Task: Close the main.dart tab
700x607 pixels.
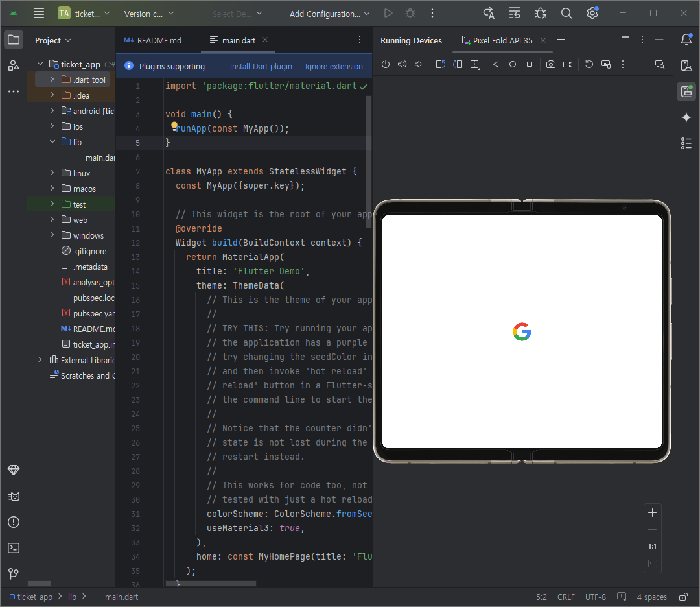Action: (x=265, y=40)
